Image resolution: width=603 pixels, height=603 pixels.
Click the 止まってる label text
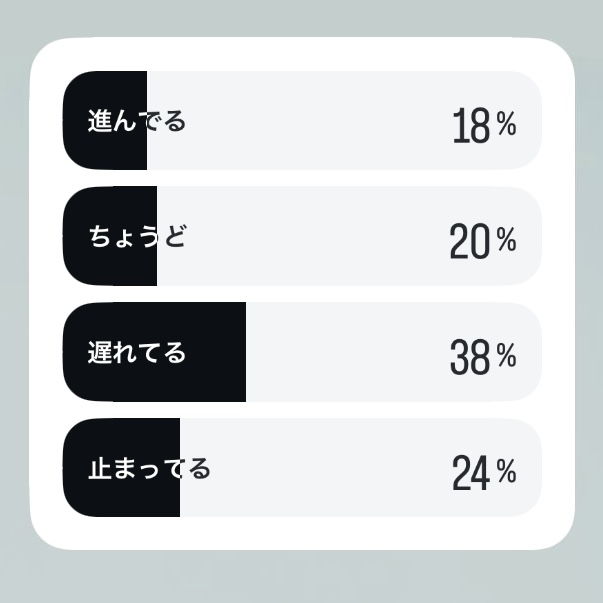point(149,468)
